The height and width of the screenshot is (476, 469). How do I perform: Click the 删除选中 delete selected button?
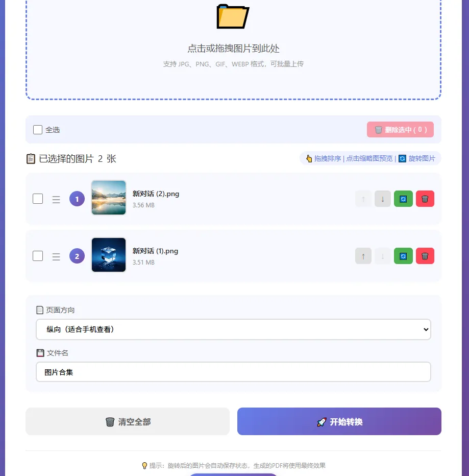pyautogui.click(x=400, y=130)
